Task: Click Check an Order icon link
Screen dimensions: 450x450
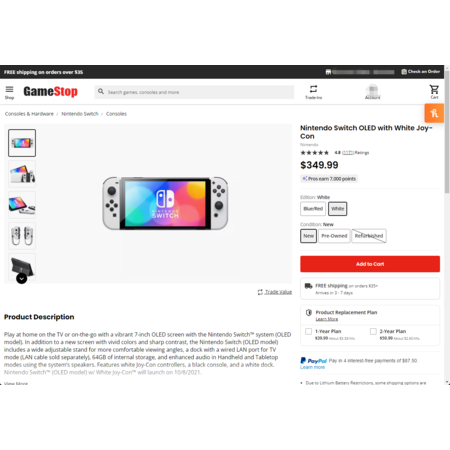Action: (420, 72)
